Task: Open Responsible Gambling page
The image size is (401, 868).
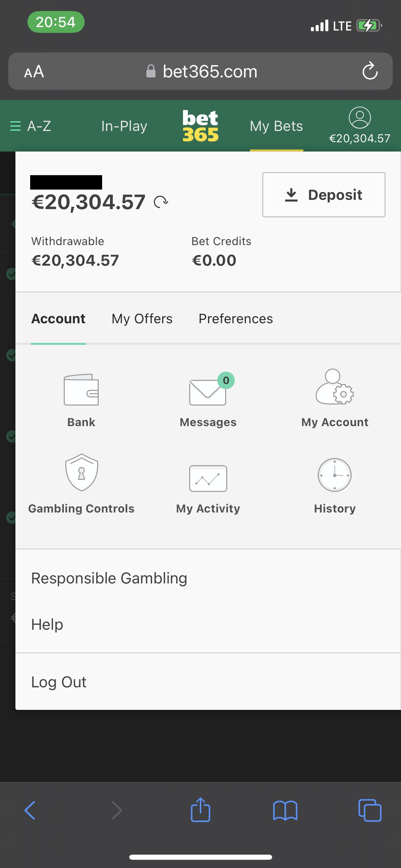Action: click(x=109, y=578)
